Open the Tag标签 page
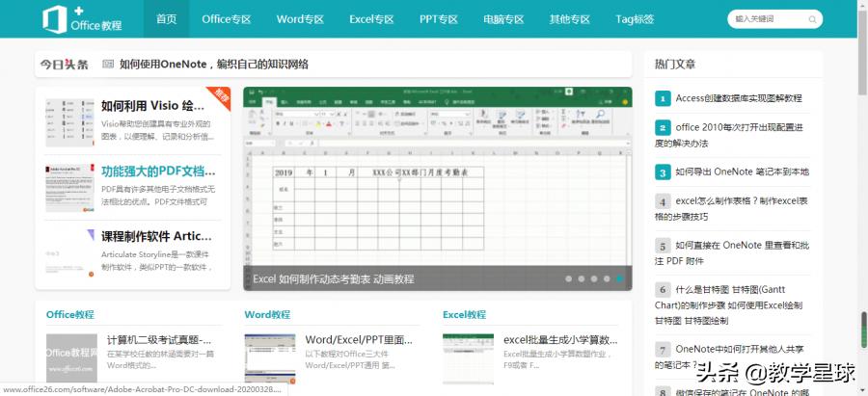The image size is (868, 396). pos(635,19)
